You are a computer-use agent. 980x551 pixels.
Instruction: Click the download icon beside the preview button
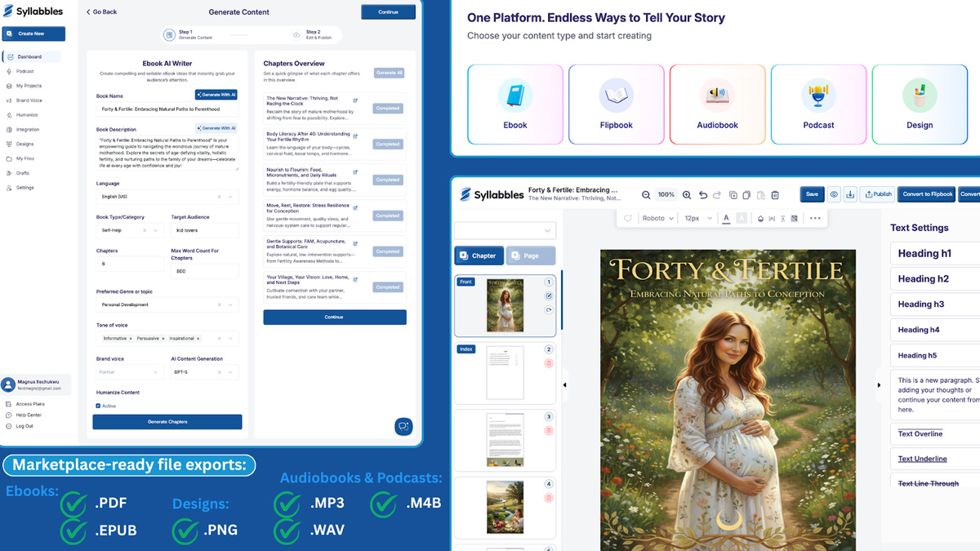pyautogui.click(x=851, y=194)
